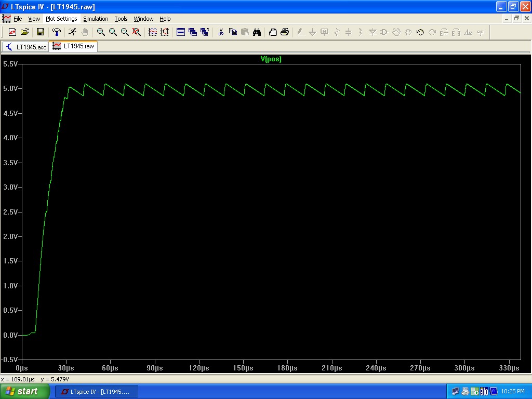
Task: Click the text Aa icon
Action: tap(468, 32)
